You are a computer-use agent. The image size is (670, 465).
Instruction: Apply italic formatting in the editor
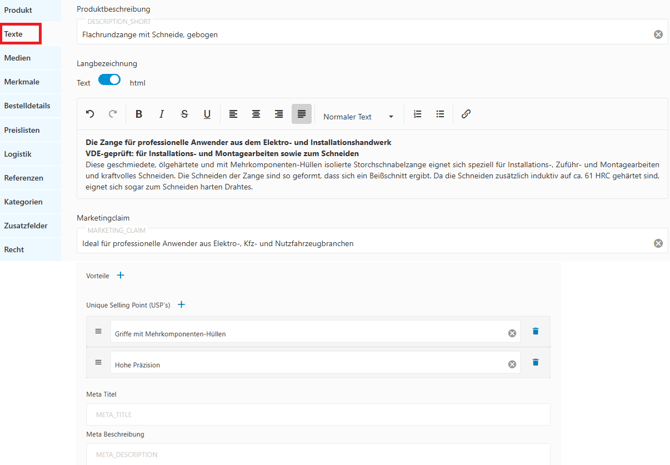162,115
